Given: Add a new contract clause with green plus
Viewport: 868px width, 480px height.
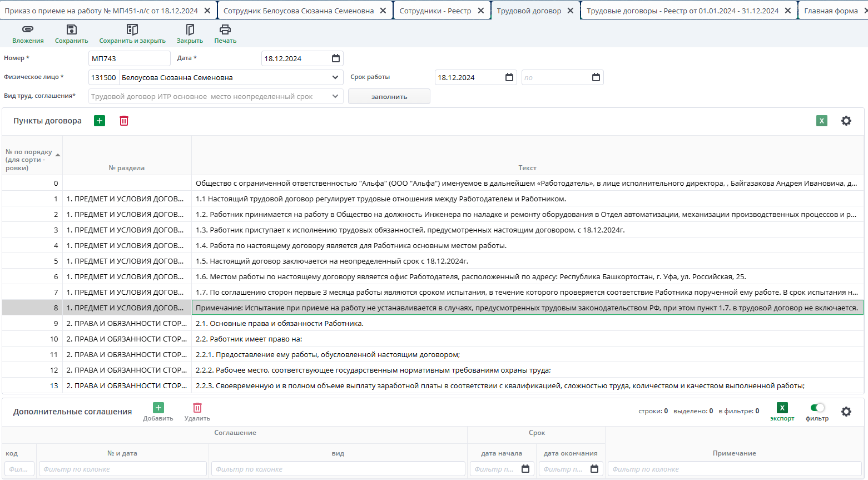Looking at the screenshot, I should pyautogui.click(x=100, y=121).
